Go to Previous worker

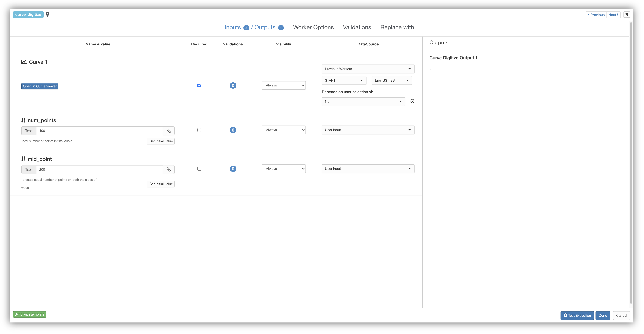click(x=596, y=15)
